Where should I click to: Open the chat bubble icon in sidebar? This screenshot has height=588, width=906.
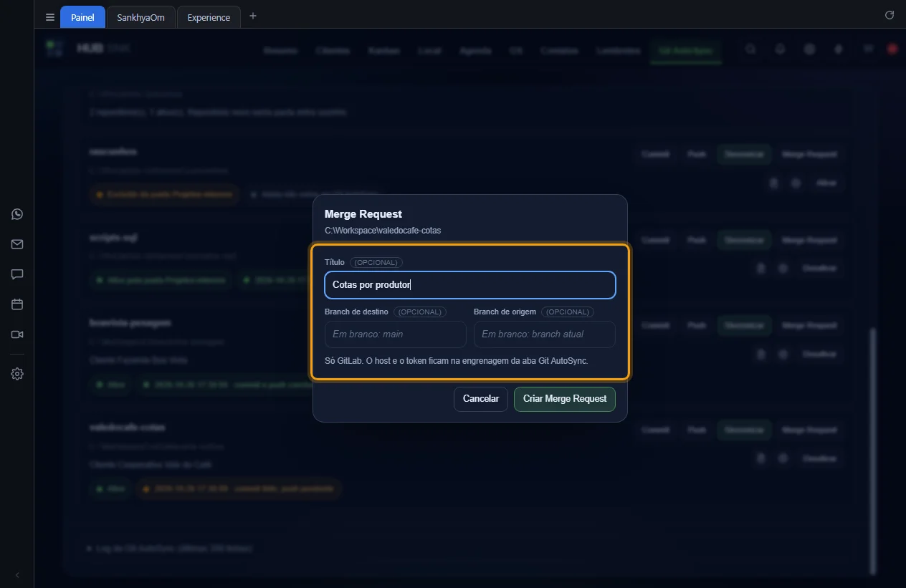tap(17, 274)
